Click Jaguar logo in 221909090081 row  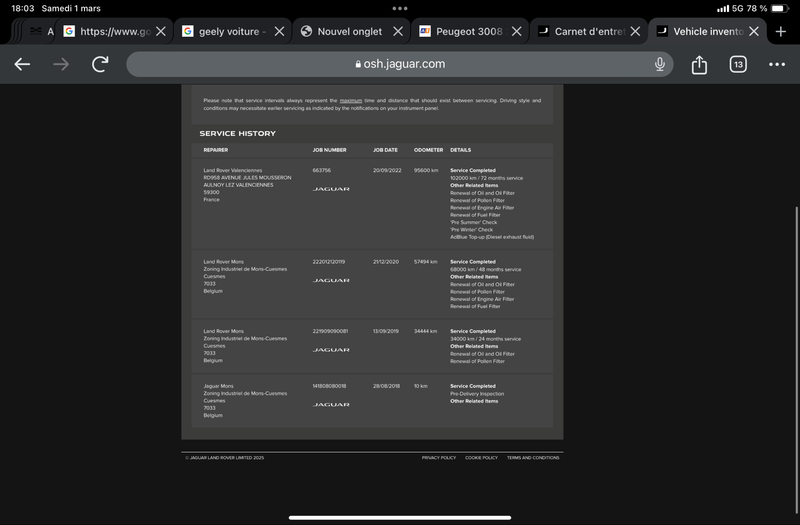click(x=331, y=349)
